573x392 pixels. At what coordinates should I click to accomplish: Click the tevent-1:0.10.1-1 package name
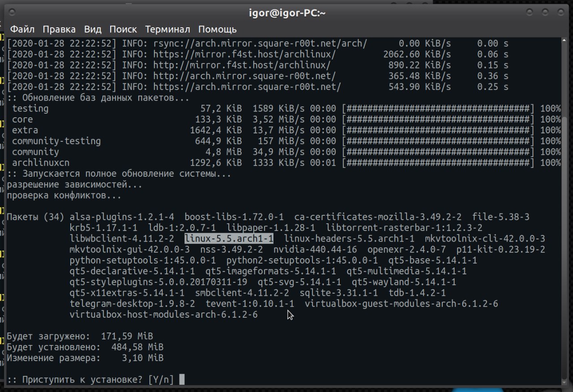tap(250, 303)
